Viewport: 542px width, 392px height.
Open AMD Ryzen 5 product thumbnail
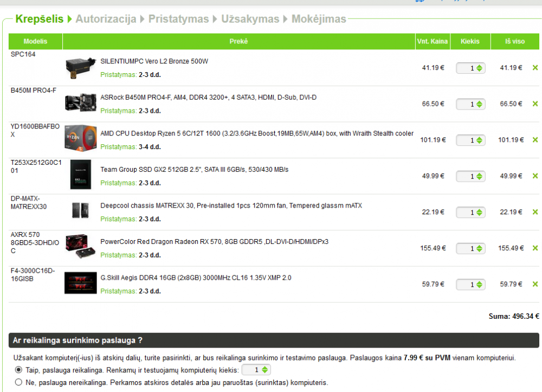pyautogui.click(x=81, y=138)
